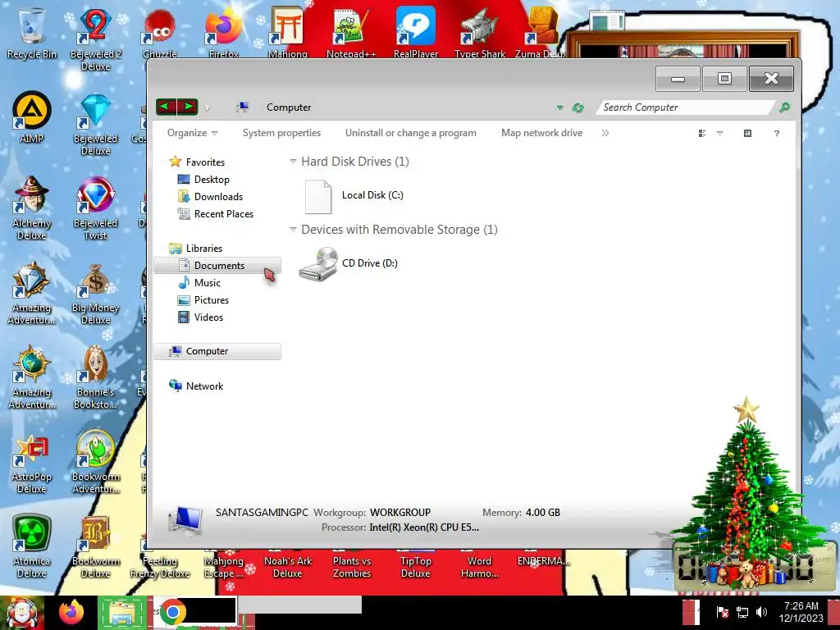Launch Bejeweled Twist desktop shortcut
840x630 pixels.
click(x=95, y=209)
